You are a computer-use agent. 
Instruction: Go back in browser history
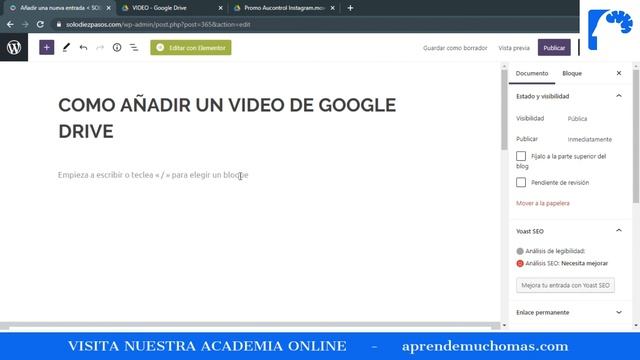pyautogui.click(x=10, y=24)
